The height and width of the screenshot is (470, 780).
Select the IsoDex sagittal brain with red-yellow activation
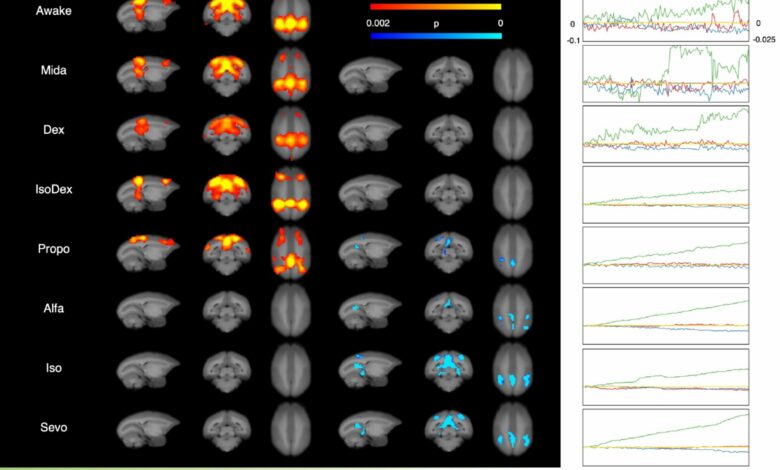point(148,193)
